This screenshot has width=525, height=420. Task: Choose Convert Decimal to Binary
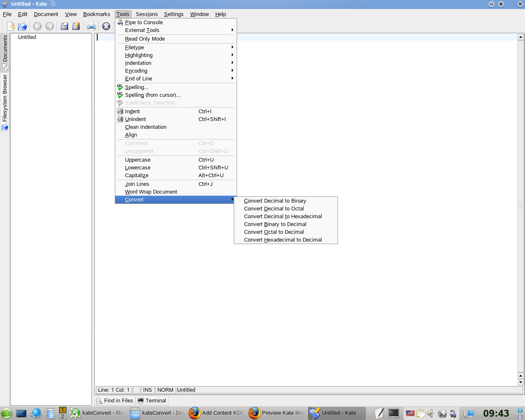click(285, 201)
